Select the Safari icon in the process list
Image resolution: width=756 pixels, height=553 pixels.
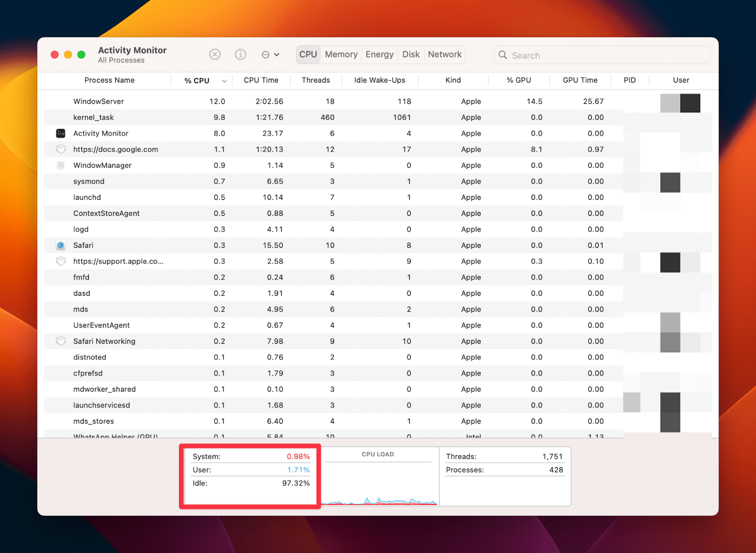60,245
